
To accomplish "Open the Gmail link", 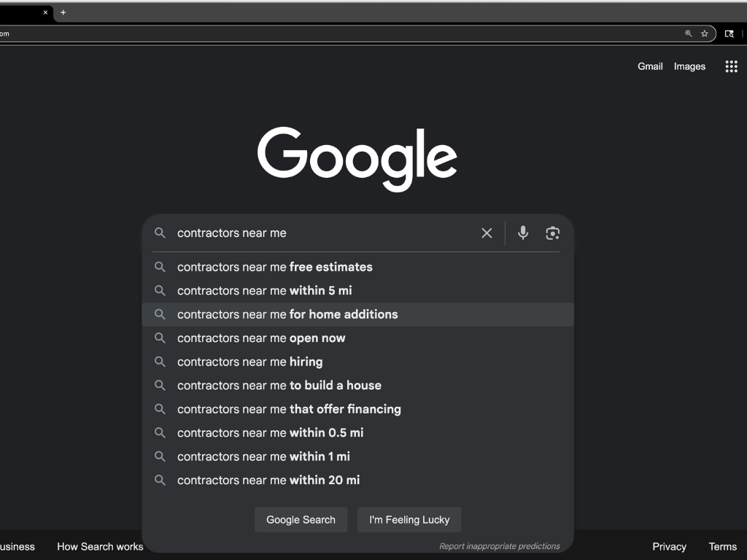I will (x=650, y=66).
